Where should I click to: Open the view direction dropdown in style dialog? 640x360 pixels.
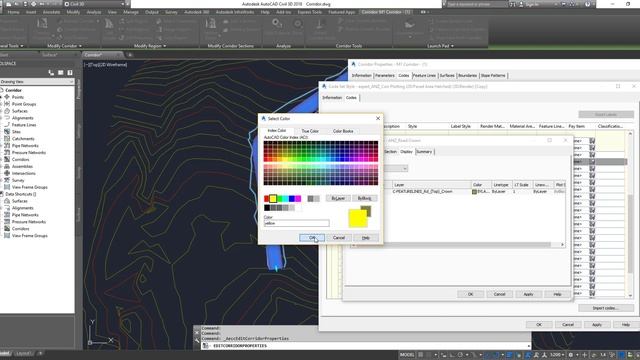click(395, 169)
